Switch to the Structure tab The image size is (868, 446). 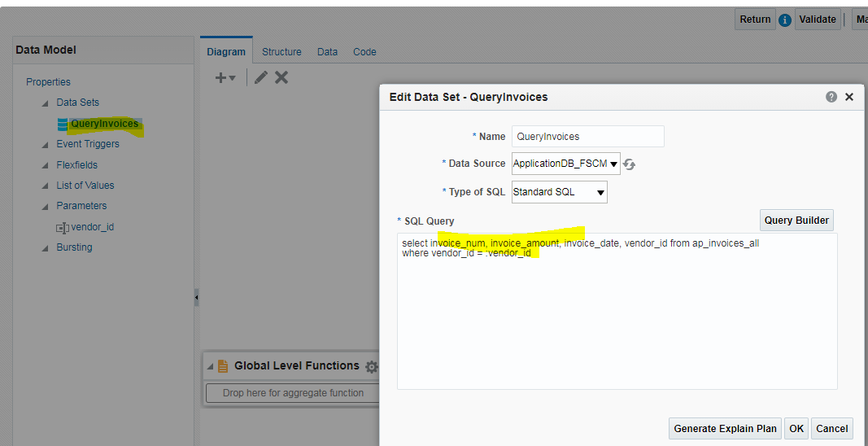(x=281, y=52)
